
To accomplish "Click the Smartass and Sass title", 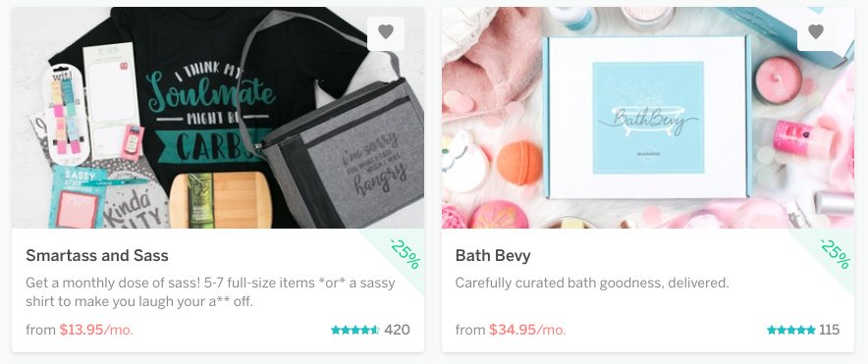I will pyautogui.click(x=97, y=255).
